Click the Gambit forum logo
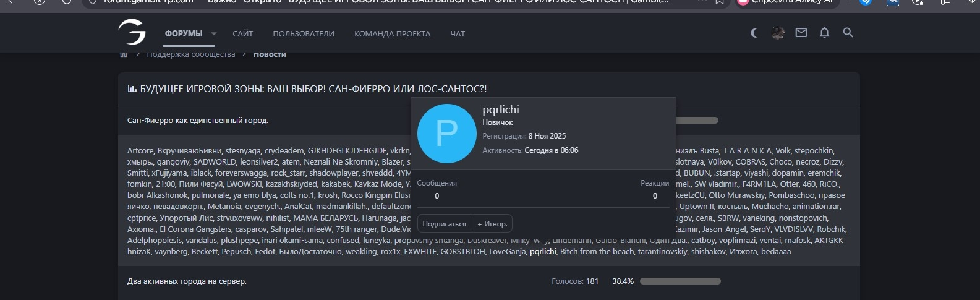This screenshot has height=300, width=980. [132, 33]
